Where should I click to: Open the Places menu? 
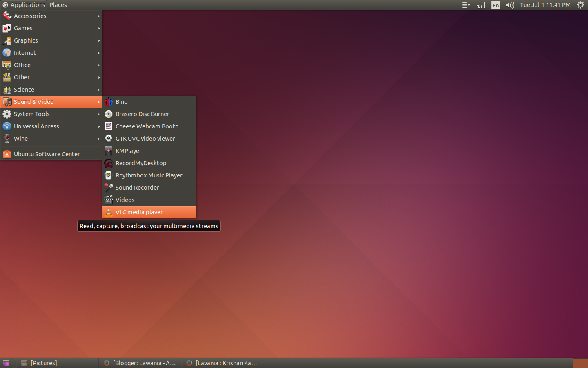(58, 5)
